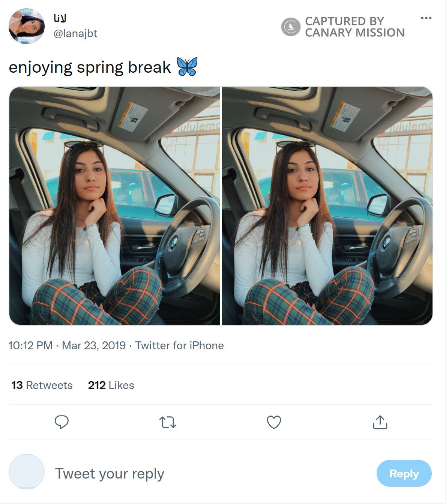Open the @lanajbt profile handle
This screenshot has height=504, width=446.
click(75, 33)
